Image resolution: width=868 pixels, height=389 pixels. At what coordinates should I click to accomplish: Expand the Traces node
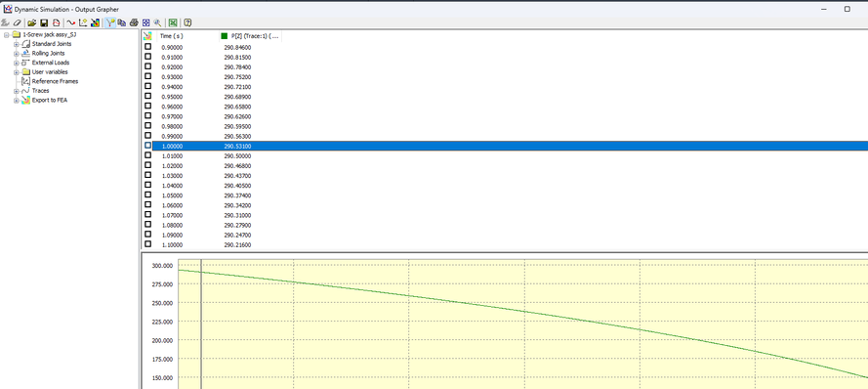click(16, 91)
